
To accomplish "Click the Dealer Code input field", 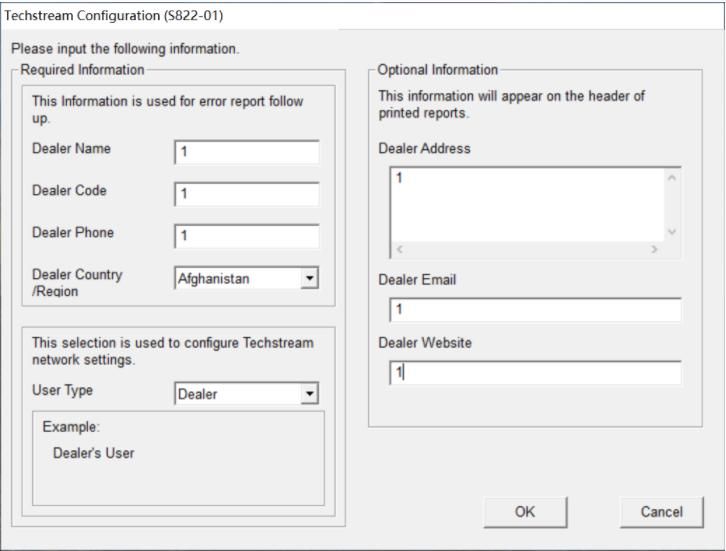I will pyautogui.click(x=247, y=194).
